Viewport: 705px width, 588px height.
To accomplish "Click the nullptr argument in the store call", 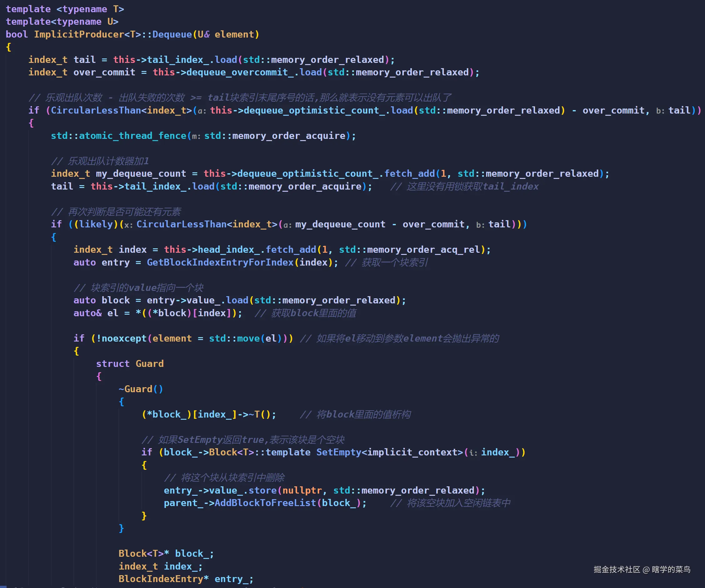I will coord(302,491).
